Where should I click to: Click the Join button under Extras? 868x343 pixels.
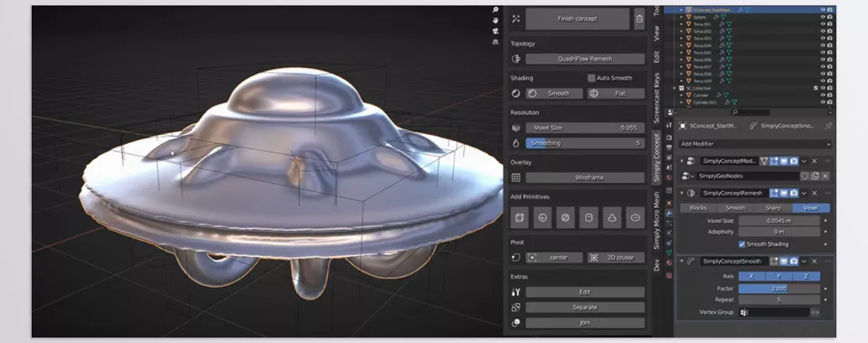point(585,322)
